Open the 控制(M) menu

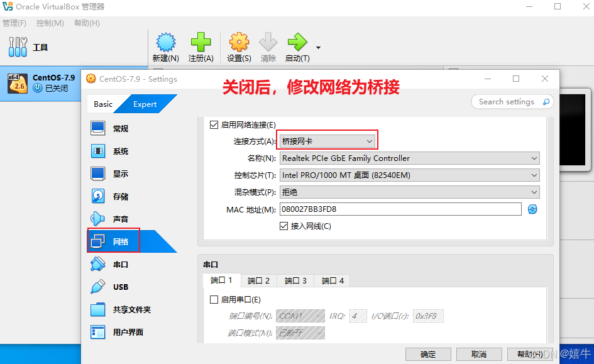[x=50, y=23]
